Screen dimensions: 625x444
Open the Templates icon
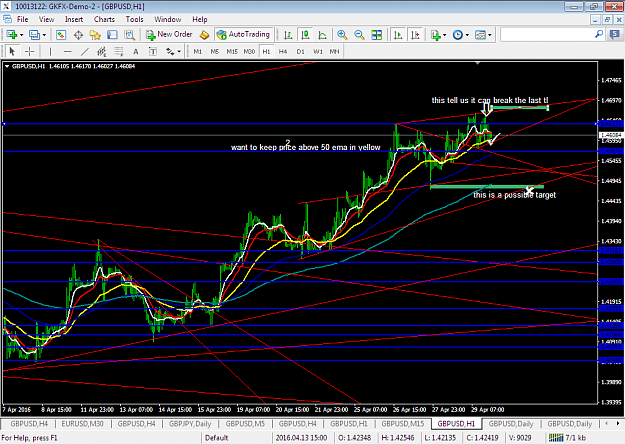pyautogui.click(x=480, y=35)
